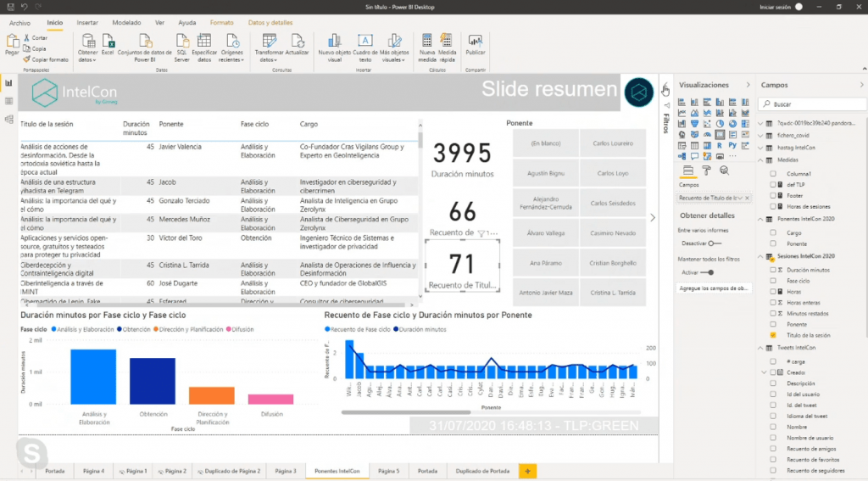This screenshot has width=868, height=481.
Task: Click the Obtención legend color dot
Action: click(x=120, y=329)
